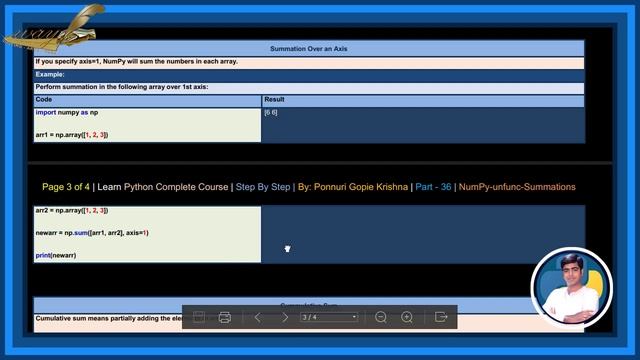The height and width of the screenshot is (360, 640).
Task: Open the 3 / 4 page selector dropdown
Action: (x=329, y=317)
